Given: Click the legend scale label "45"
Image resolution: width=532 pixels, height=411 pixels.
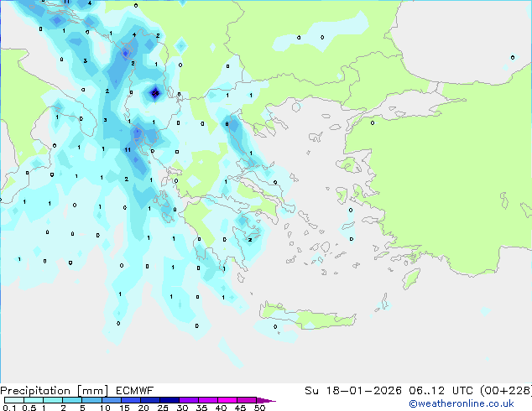Looking at the screenshot, I should (240, 408).
